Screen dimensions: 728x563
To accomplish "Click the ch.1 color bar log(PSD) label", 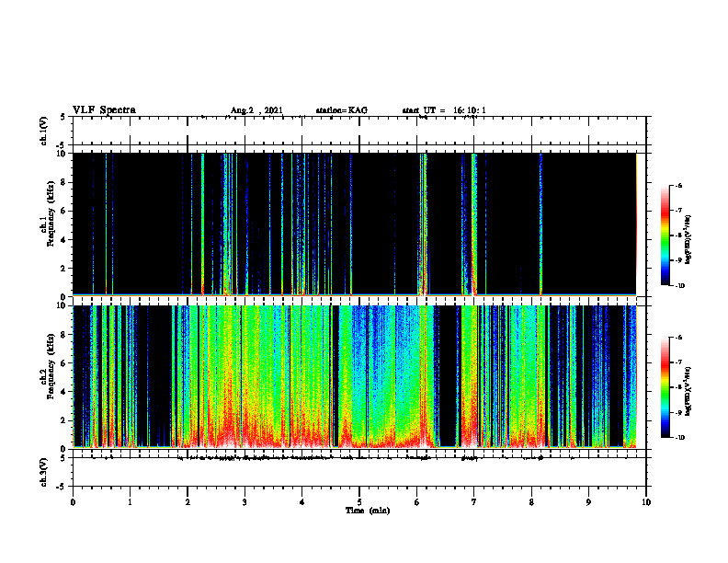I will click(688, 240).
